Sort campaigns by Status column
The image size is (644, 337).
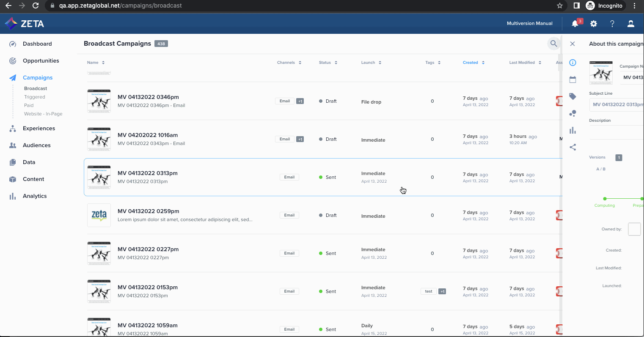(328, 63)
